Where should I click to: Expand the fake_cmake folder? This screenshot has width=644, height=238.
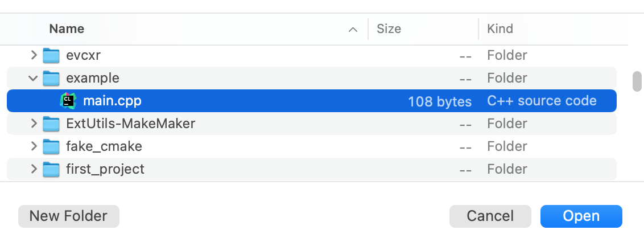(x=34, y=146)
